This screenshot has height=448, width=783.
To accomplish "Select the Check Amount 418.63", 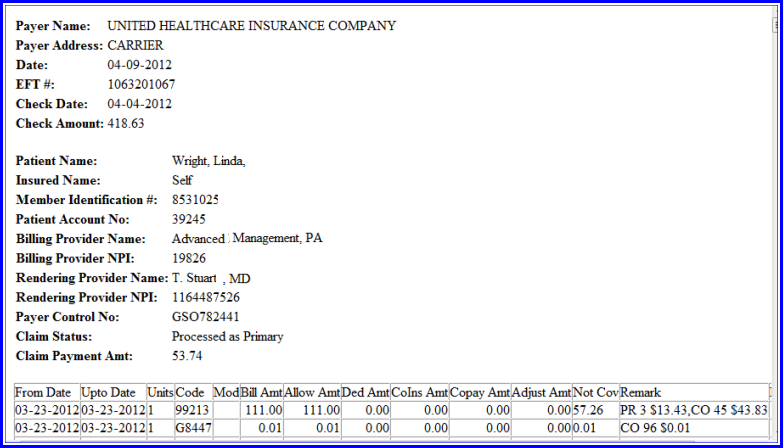I will tap(126, 123).
